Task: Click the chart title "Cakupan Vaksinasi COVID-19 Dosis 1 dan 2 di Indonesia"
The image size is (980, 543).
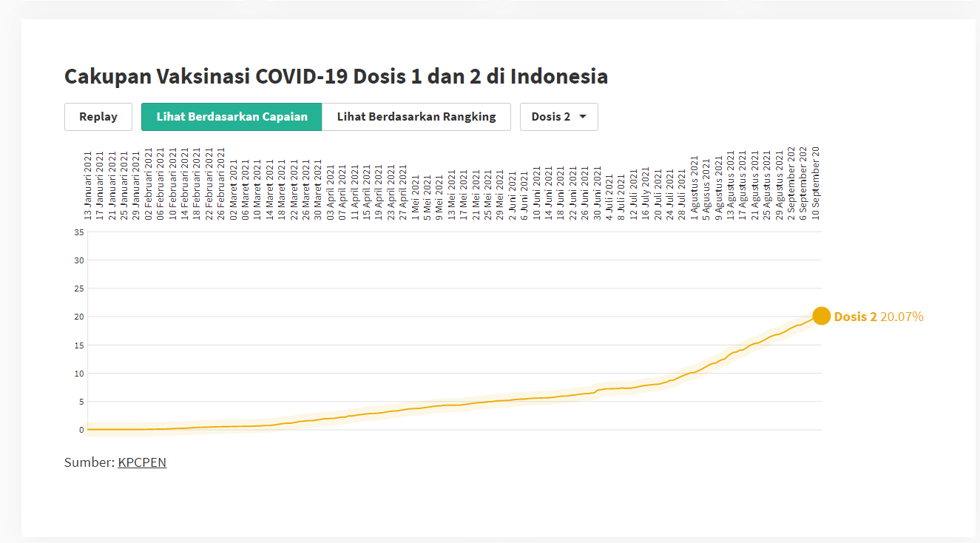Action: (x=337, y=76)
